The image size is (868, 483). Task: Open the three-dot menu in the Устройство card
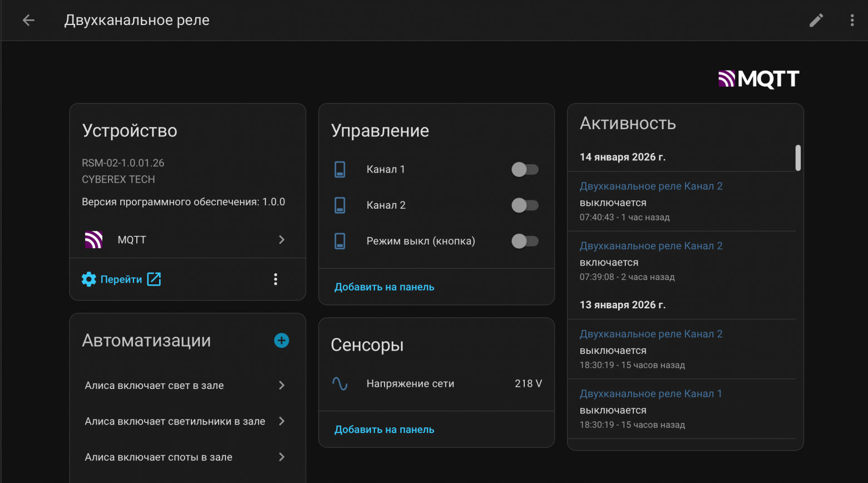click(275, 279)
